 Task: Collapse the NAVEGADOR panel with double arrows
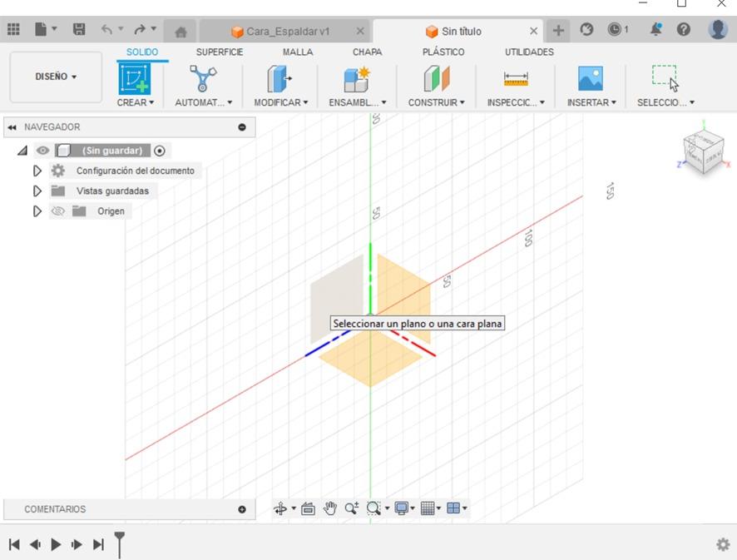[x=12, y=127]
